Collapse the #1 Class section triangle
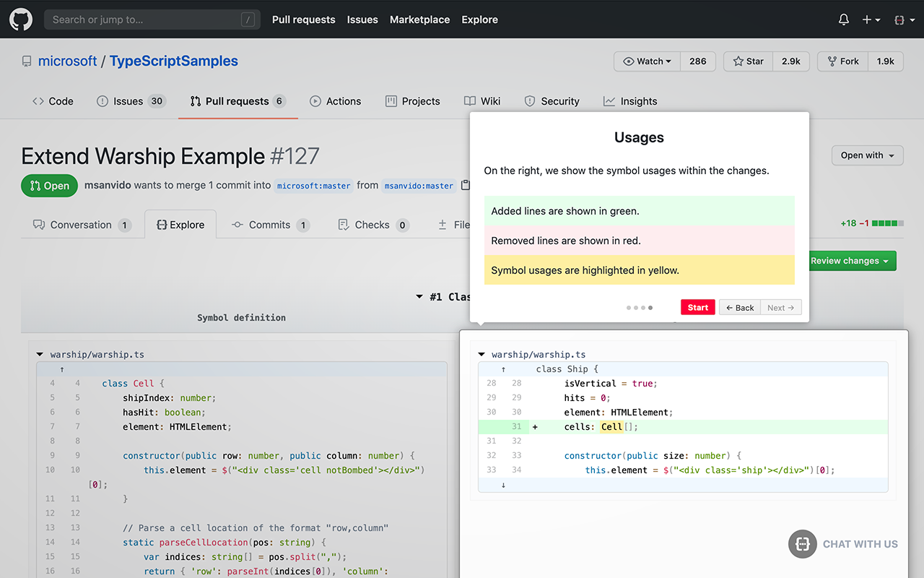 coord(419,297)
